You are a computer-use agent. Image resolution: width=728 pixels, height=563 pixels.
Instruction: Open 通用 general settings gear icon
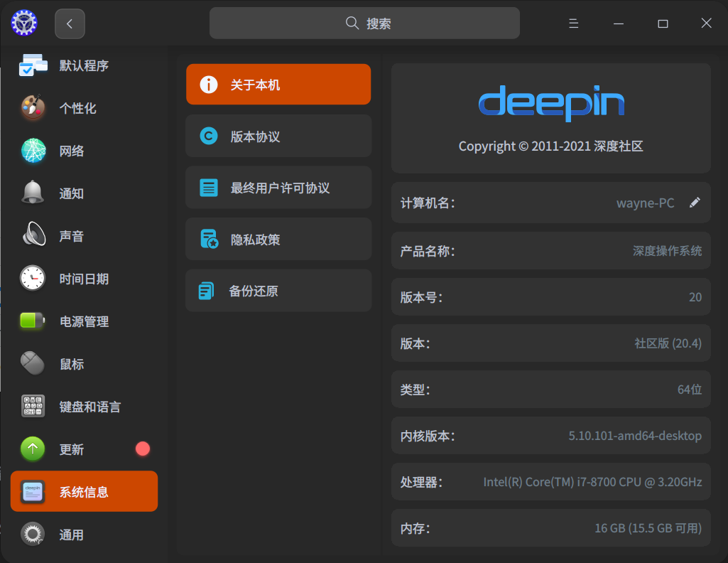[33, 534]
